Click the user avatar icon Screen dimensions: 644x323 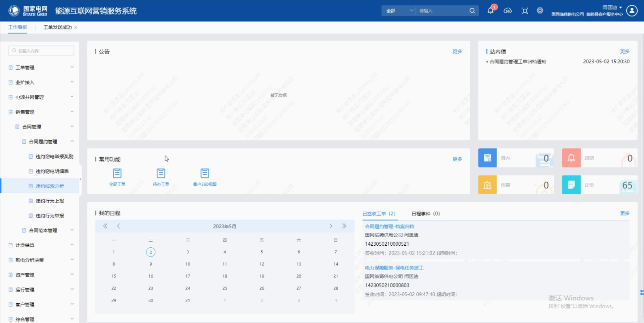(x=632, y=11)
